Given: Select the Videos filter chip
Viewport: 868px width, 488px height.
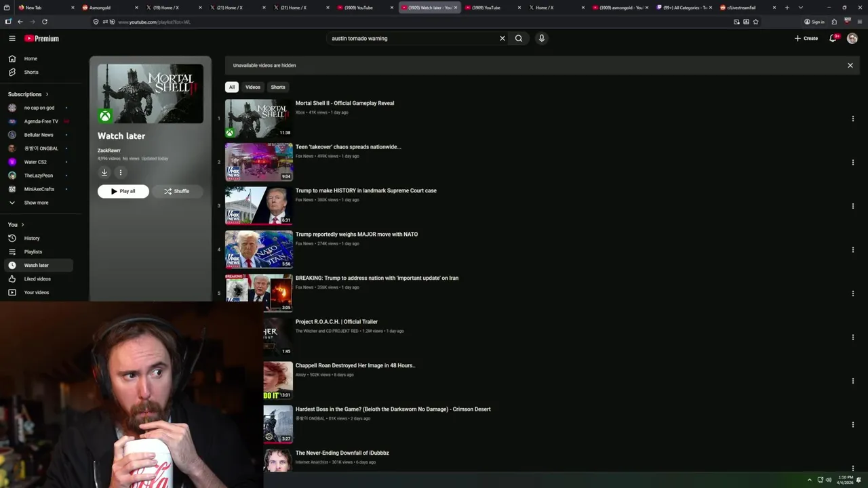Looking at the screenshot, I should click(253, 87).
